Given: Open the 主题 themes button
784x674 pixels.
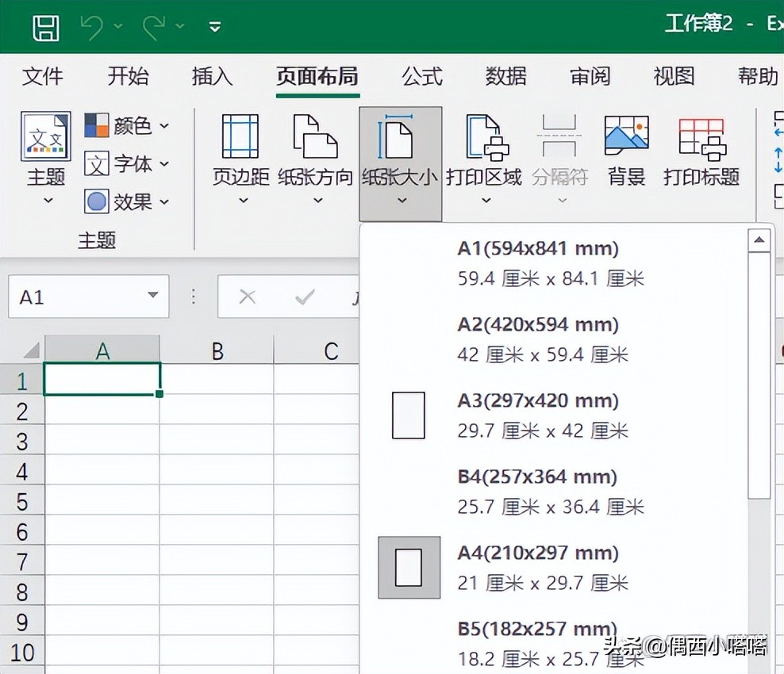Looking at the screenshot, I should tap(46, 158).
